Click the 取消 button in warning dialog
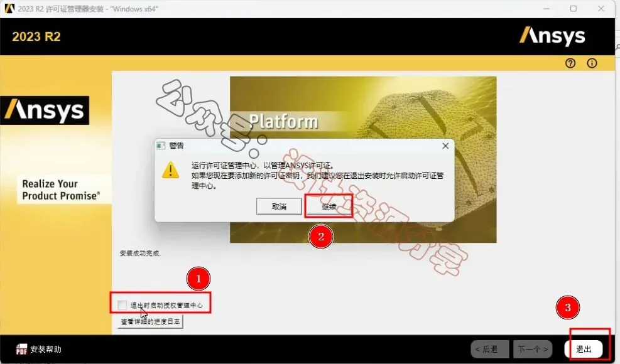The height and width of the screenshot is (364, 620). [x=279, y=206]
